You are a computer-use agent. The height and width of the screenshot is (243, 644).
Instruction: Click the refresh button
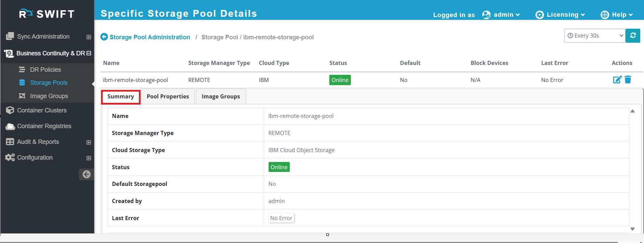click(633, 36)
